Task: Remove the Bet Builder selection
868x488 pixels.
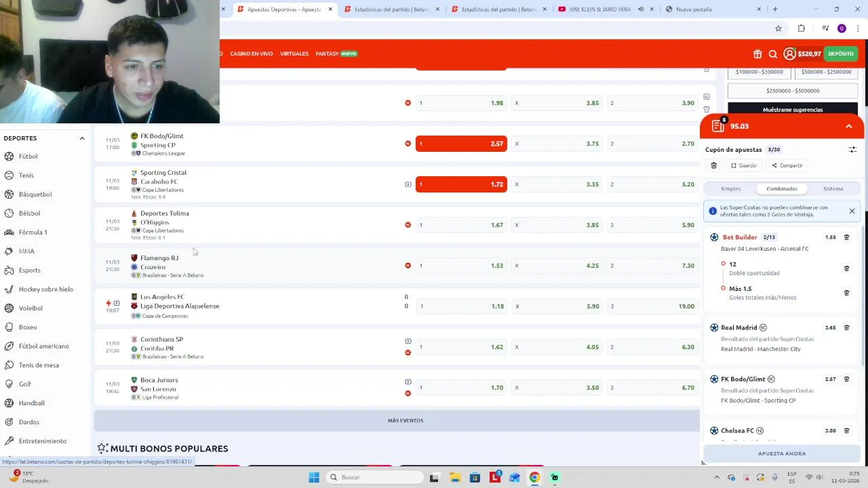Action: 846,237
